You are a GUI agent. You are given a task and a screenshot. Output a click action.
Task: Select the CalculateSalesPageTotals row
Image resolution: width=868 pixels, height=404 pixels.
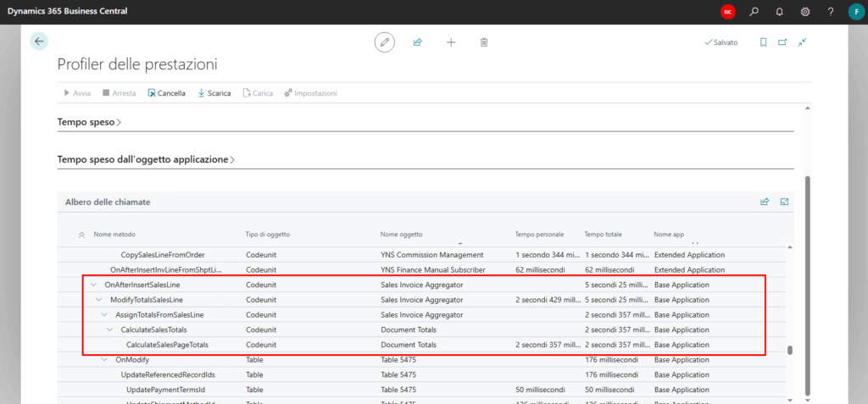click(167, 345)
